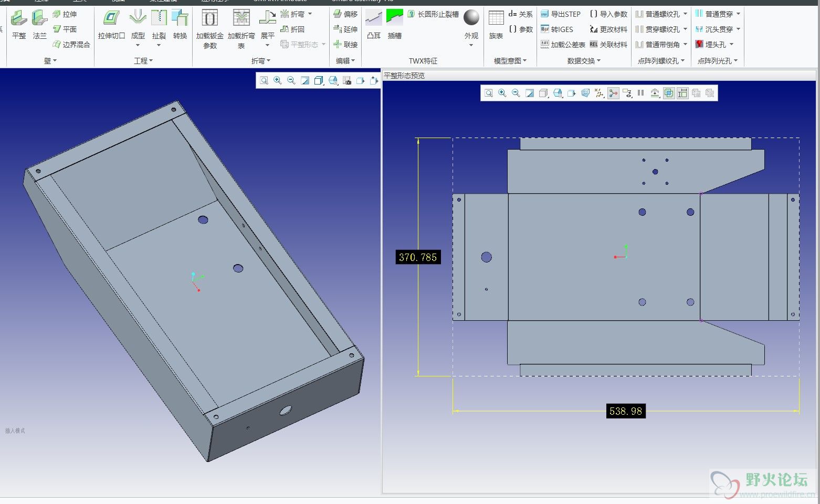Expand the 点阵列光孔 group menu
The width and height of the screenshot is (820, 504).
(x=718, y=61)
